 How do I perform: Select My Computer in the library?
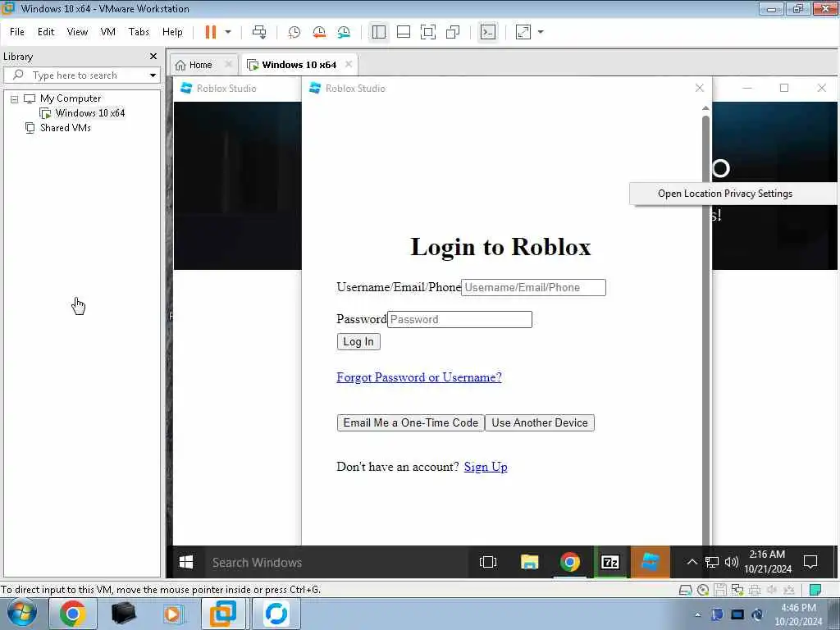pyautogui.click(x=71, y=98)
